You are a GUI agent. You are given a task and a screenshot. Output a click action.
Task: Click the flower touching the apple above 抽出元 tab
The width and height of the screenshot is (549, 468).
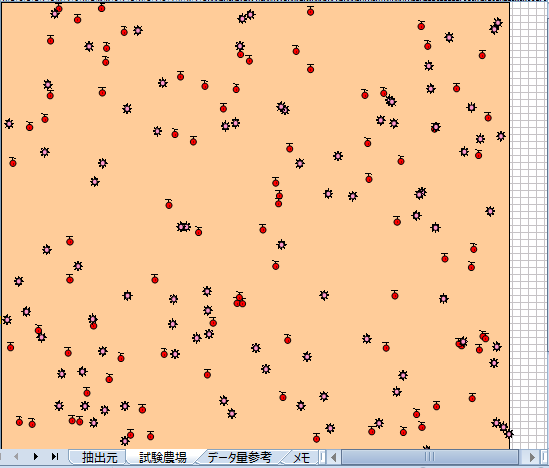coord(125,441)
